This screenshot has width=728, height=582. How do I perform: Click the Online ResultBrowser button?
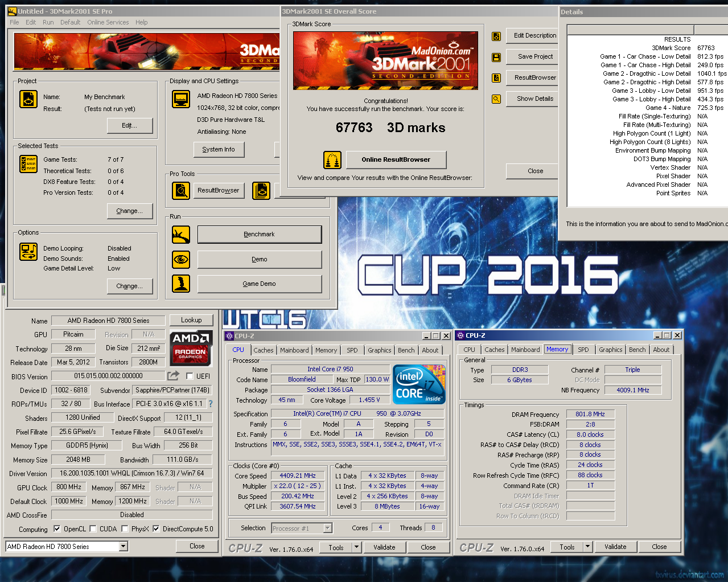click(396, 159)
